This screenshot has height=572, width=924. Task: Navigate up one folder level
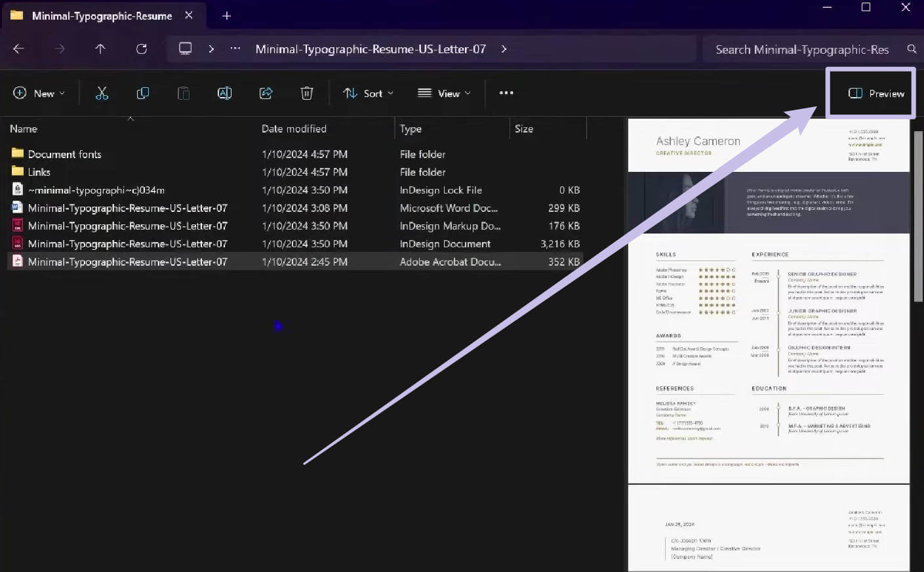click(100, 48)
